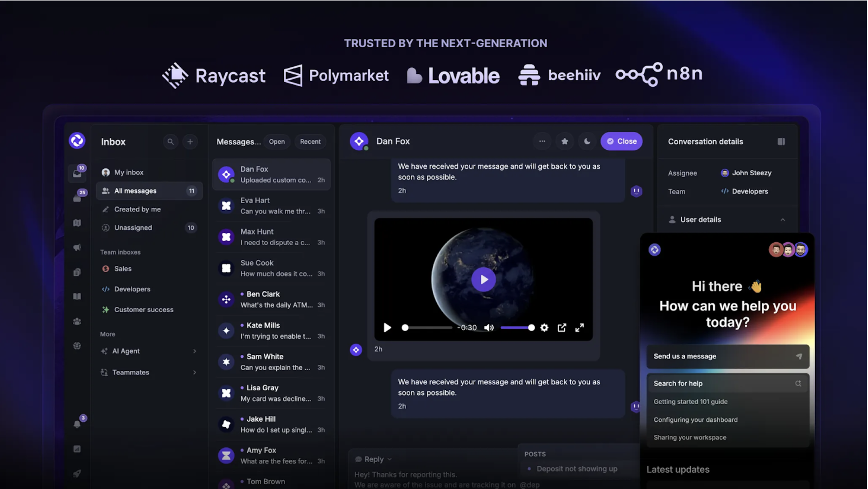Select the announcements megaphone icon in sidebar
Viewport: 868px width, 489px height.
pos(77,247)
